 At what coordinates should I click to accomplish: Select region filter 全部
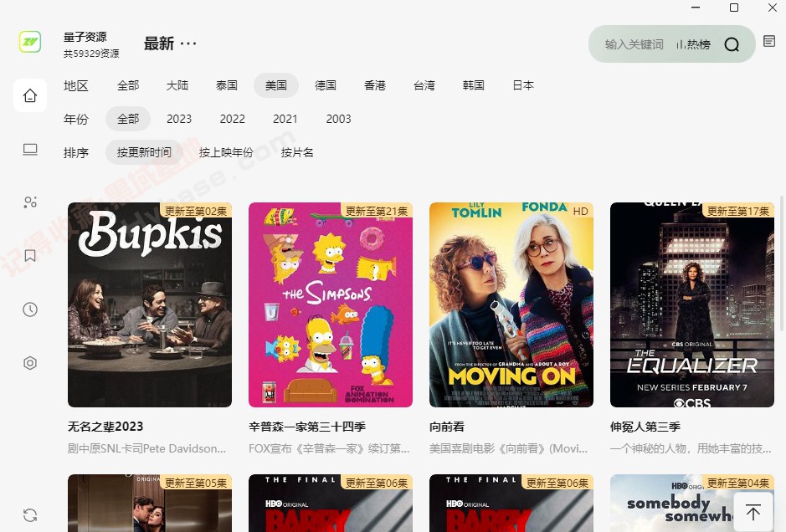point(128,85)
